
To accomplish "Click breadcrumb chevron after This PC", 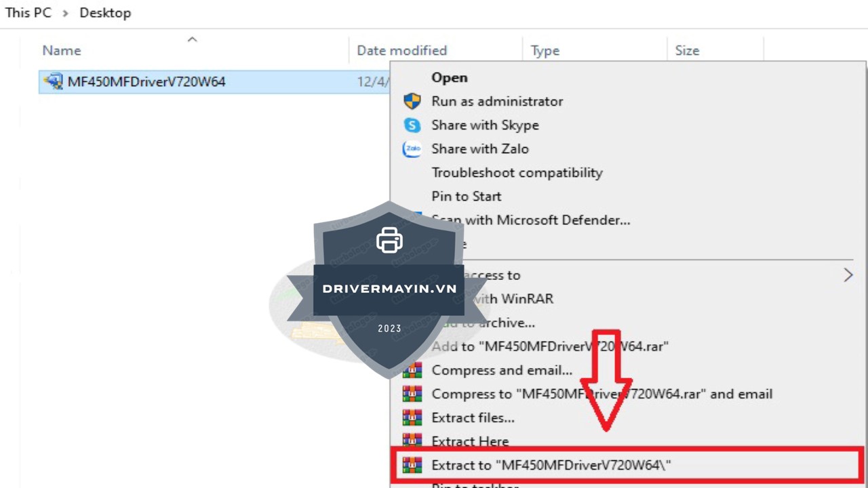I will 66,13.
